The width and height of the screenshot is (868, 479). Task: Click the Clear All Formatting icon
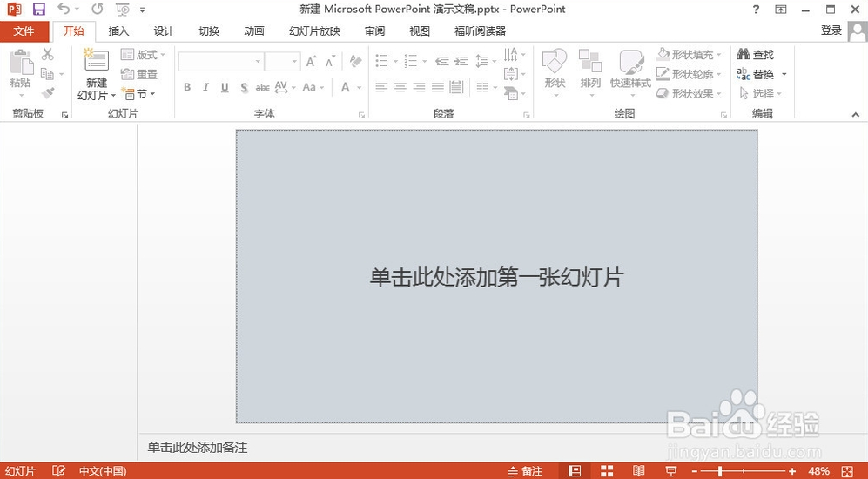tap(356, 61)
